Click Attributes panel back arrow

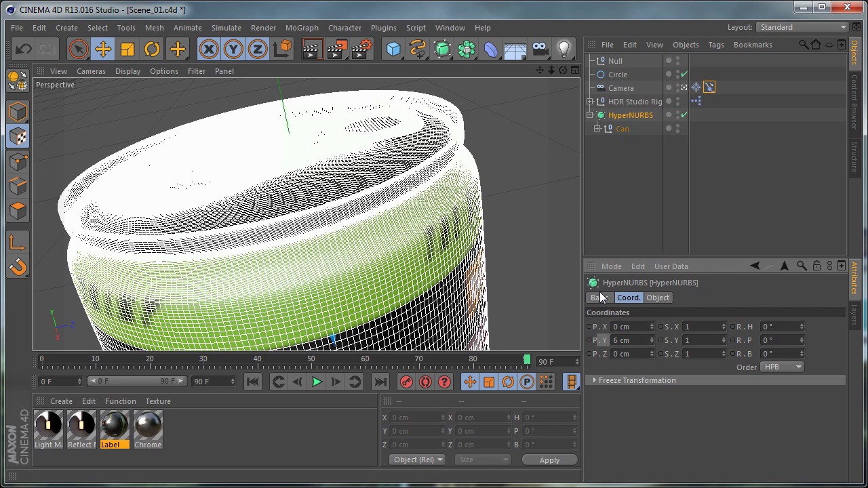[x=755, y=266]
